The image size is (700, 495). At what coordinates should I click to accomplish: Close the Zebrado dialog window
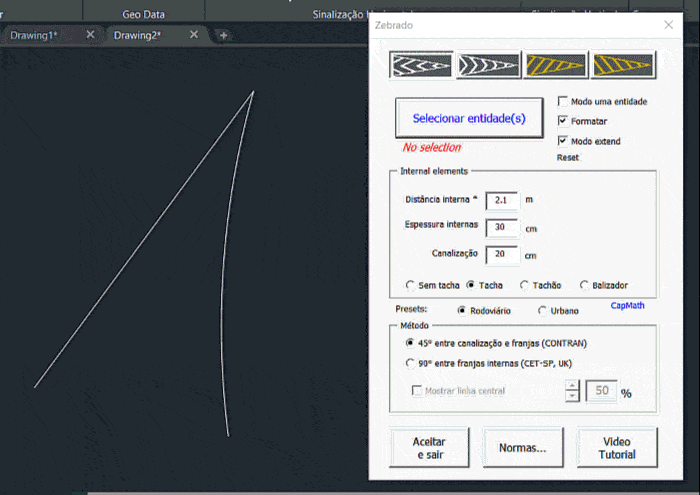coord(668,24)
